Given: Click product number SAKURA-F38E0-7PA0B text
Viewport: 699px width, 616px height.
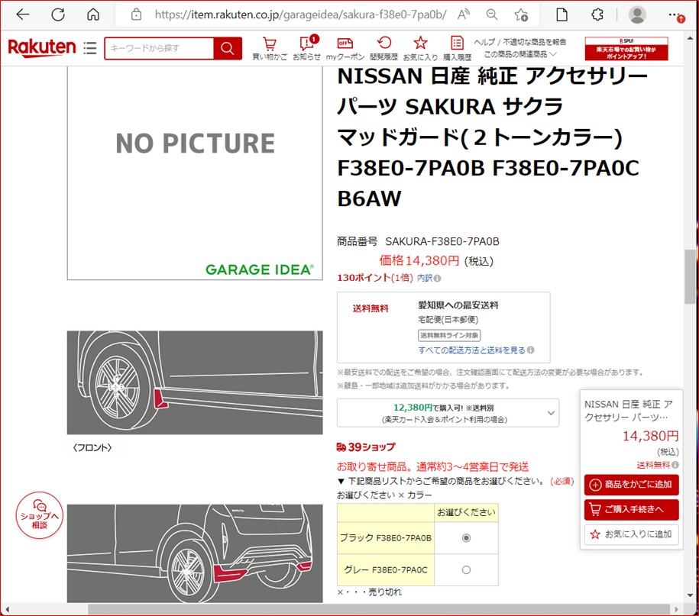Looking at the screenshot, I should click(x=442, y=241).
